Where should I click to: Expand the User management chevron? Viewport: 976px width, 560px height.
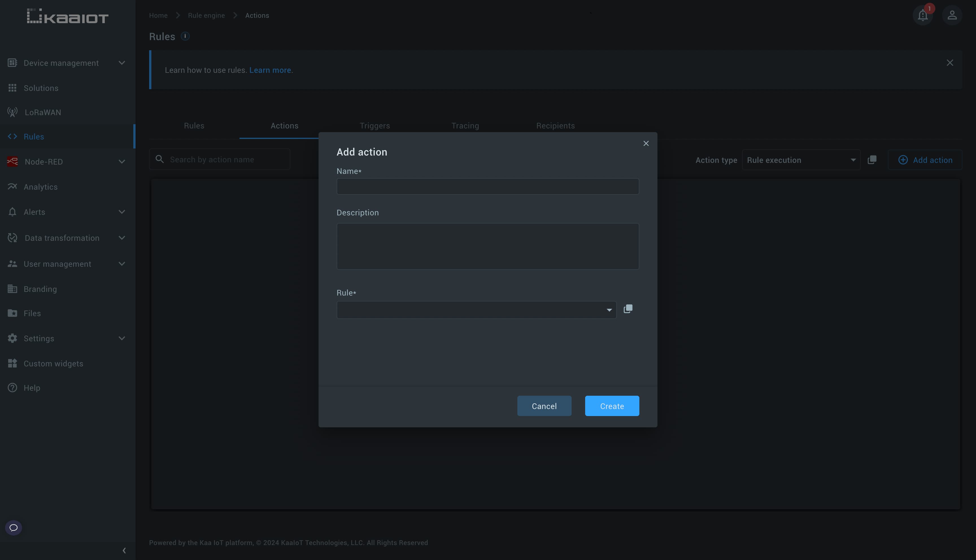(x=121, y=264)
